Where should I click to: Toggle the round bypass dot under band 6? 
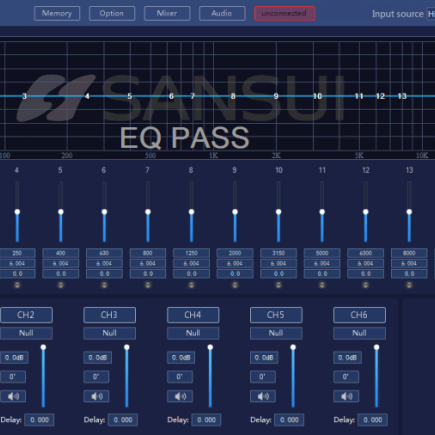pyautogui.click(x=104, y=285)
